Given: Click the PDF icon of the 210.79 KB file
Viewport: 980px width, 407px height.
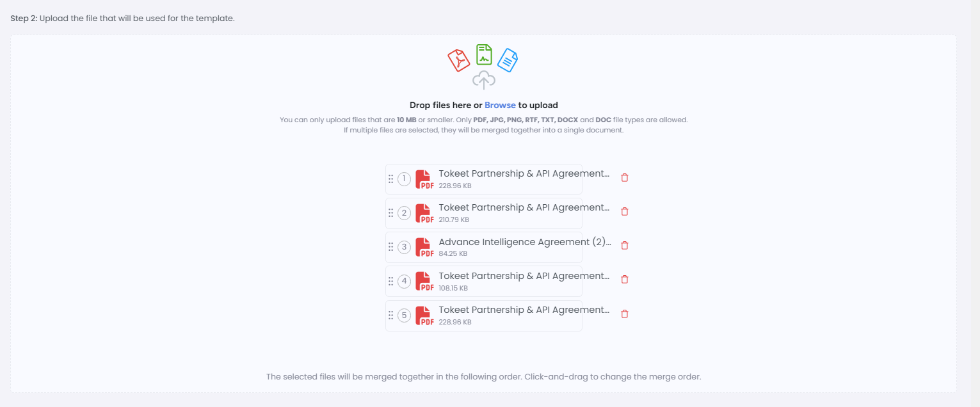Looking at the screenshot, I should [424, 214].
